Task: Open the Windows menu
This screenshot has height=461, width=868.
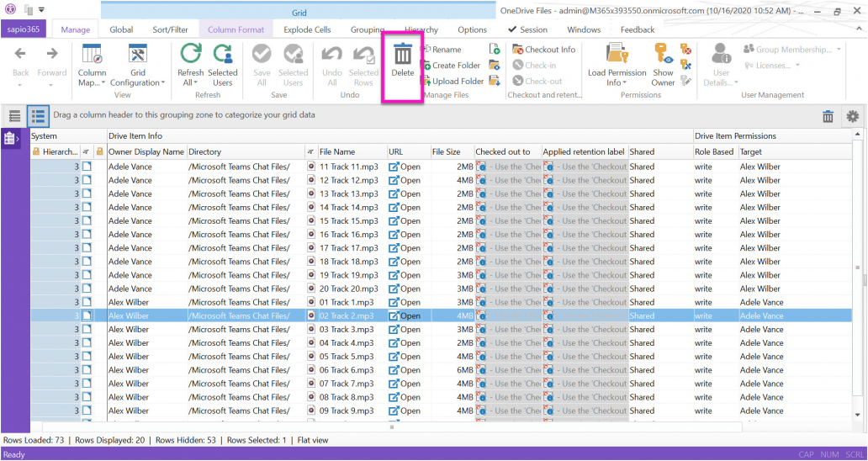Action: pyautogui.click(x=584, y=30)
